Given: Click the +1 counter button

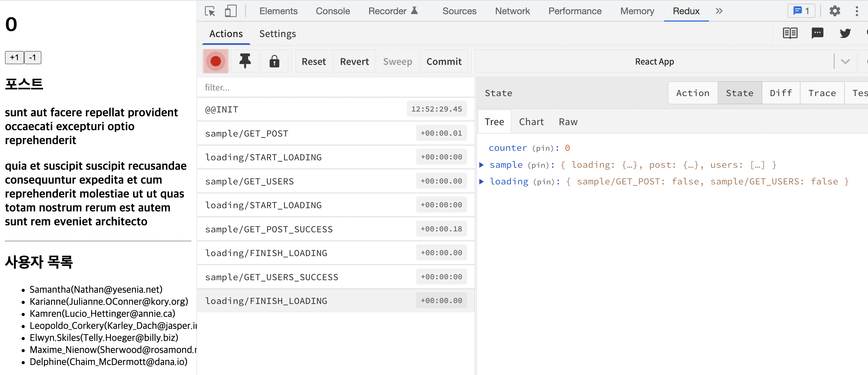Looking at the screenshot, I should [x=14, y=57].
